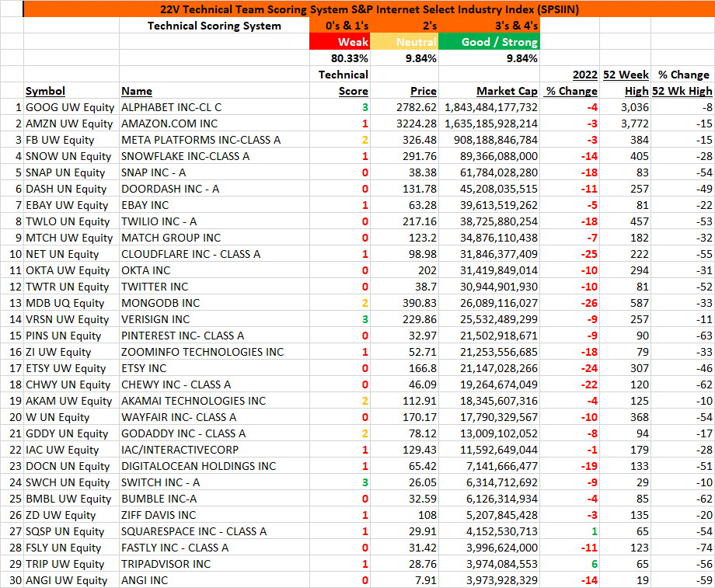Click Amazon's market cap value cell
Screen dimensions: 715x588
(x=489, y=124)
